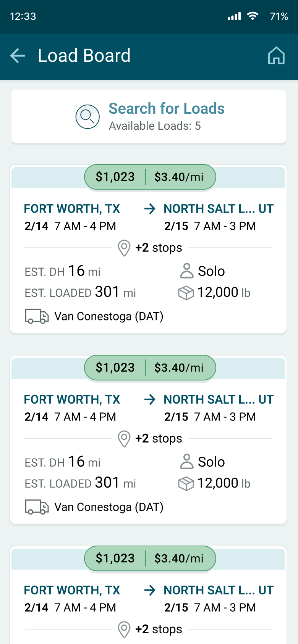Image resolution: width=298 pixels, height=644 pixels.
Task: Tap the second load's Solo driver icon
Action: pyautogui.click(x=186, y=462)
